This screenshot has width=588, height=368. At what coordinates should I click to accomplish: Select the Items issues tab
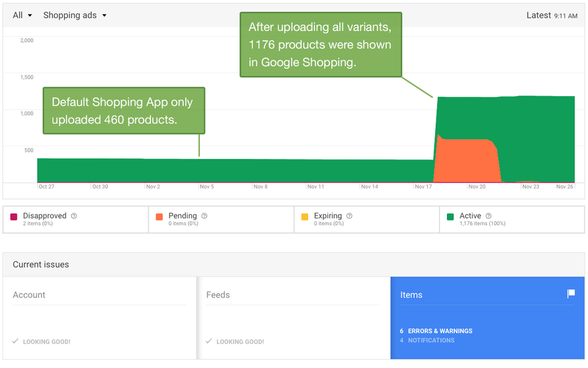[x=412, y=295]
